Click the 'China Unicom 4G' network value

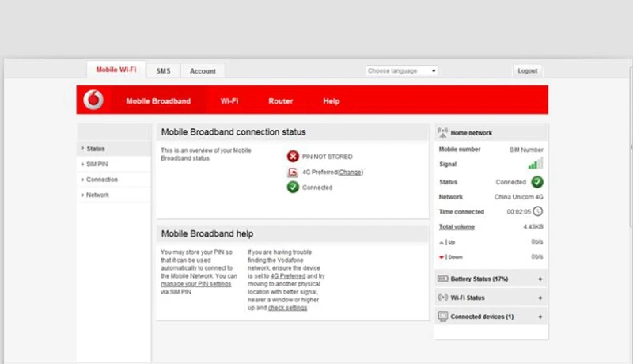[x=519, y=197]
